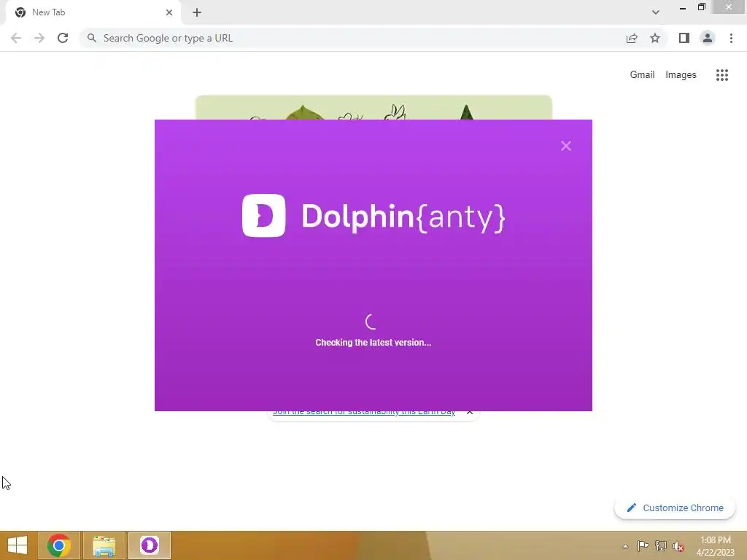747x560 pixels.
Task: Restore down the Chrome window
Action: pyautogui.click(x=701, y=7)
